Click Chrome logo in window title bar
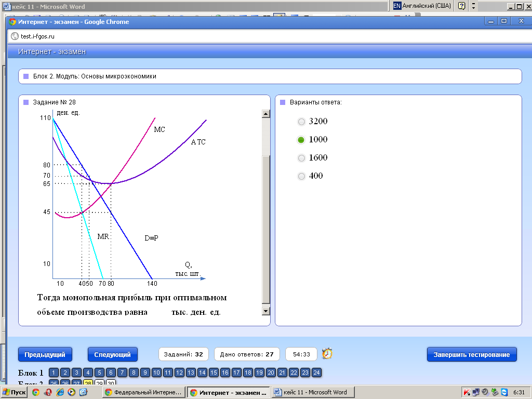The width and height of the screenshot is (532, 399). pos(12,22)
